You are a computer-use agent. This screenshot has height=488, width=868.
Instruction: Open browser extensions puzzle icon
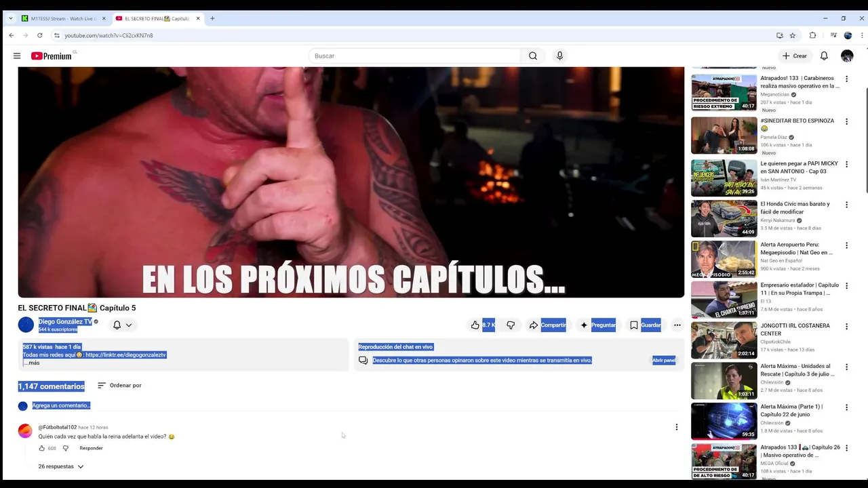click(x=812, y=35)
